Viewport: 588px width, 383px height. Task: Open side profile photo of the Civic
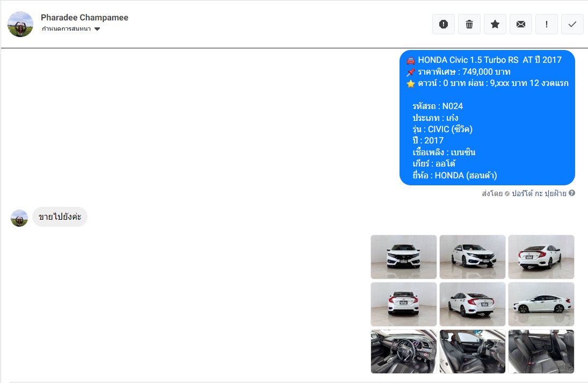(x=541, y=304)
